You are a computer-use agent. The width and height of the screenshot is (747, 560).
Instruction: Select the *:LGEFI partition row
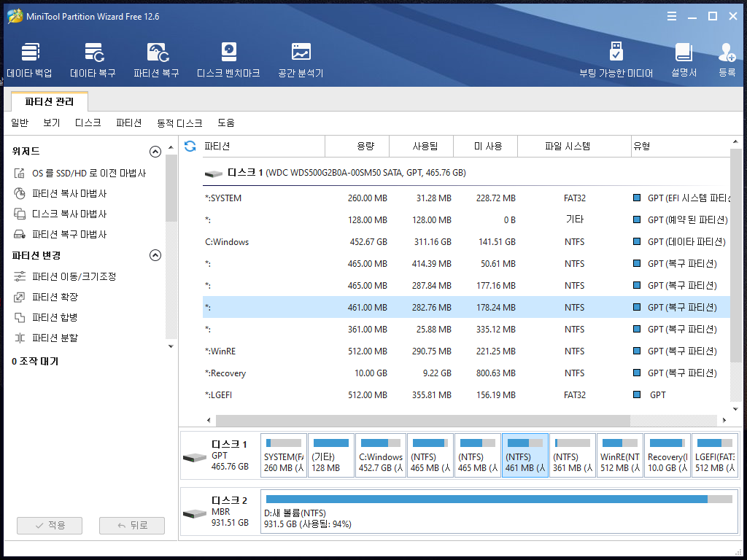pyautogui.click(x=466, y=395)
